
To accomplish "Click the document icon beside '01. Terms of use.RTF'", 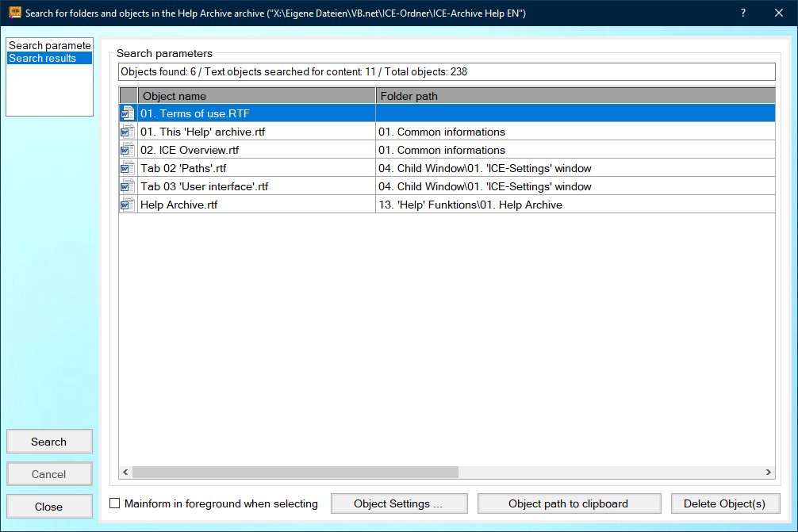I will click(128, 113).
